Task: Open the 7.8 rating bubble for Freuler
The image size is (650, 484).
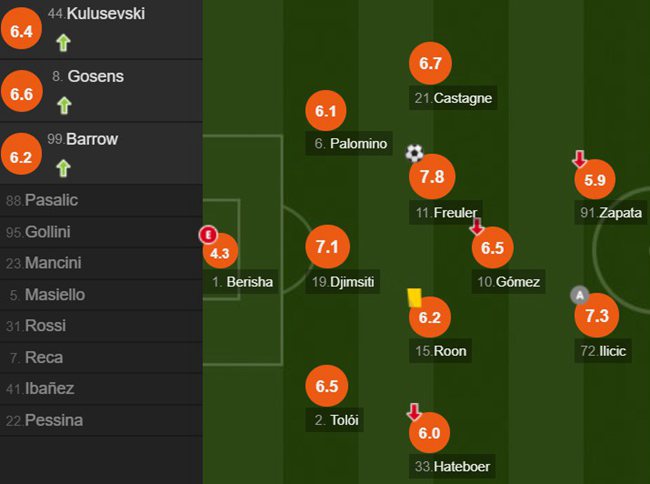Action: pos(432,177)
